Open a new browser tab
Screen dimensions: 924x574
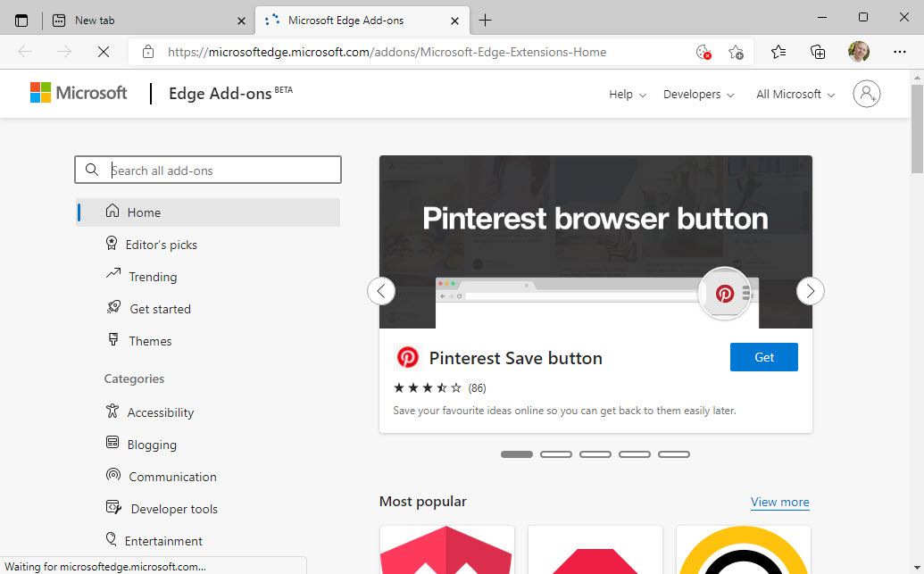(x=485, y=21)
